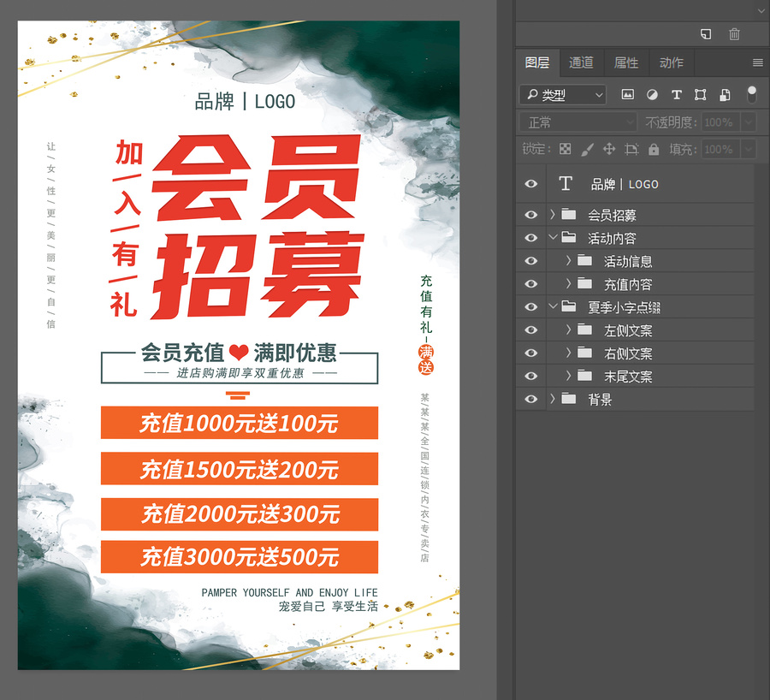Click folder icon of 活动内容 group
This screenshot has height=700, width=770.
(x=569, y=237)
